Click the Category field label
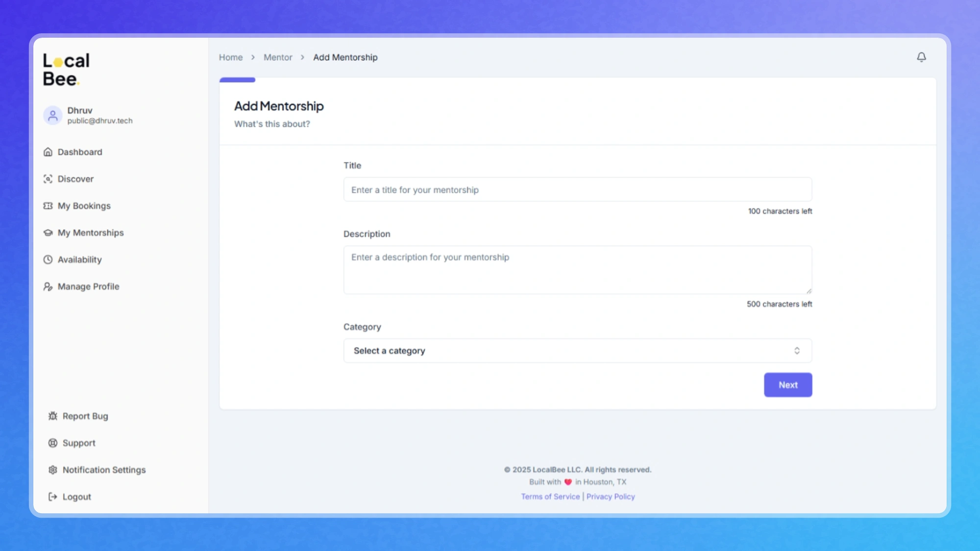980x551 pixels. click(362, 327)
